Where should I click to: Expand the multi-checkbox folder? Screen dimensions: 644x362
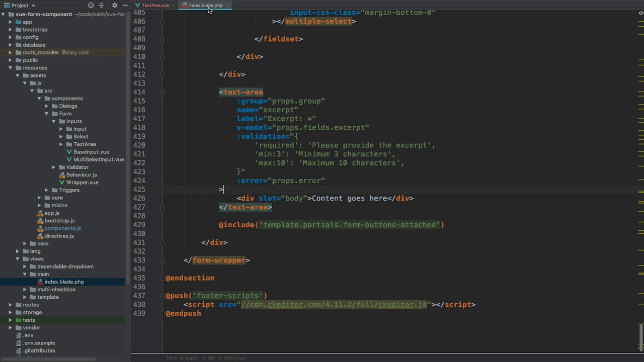point(25,290)
